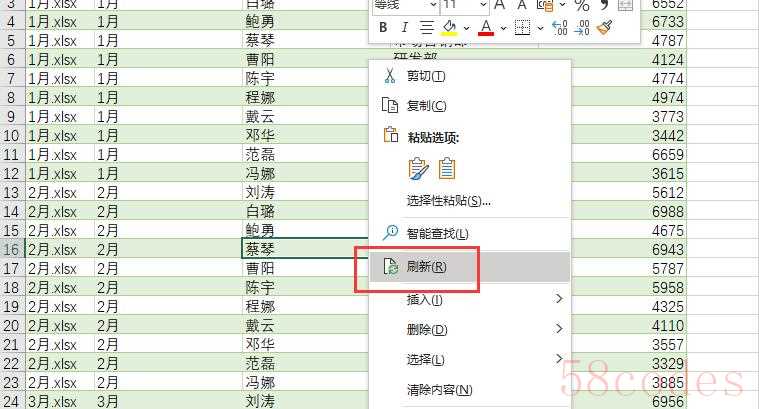Open the fill color dropdown arrow
The image size is (759, 409).
(466, 28)
